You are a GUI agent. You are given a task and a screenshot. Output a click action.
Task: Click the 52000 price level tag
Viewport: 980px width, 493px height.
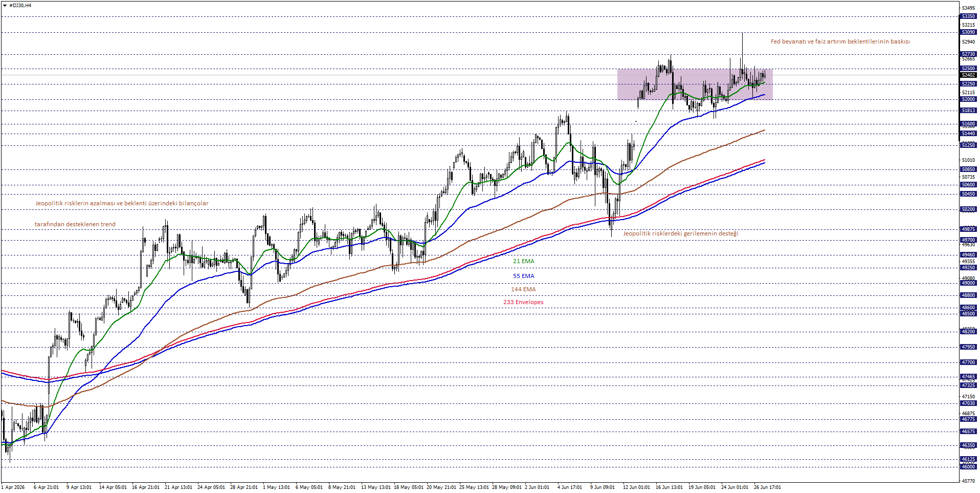[968, 99]
